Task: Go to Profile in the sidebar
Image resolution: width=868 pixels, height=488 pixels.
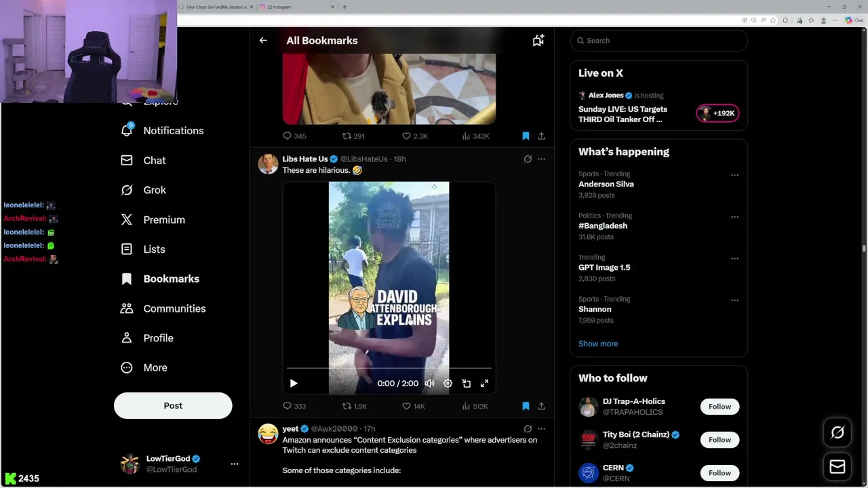Action: pos(147,338)
